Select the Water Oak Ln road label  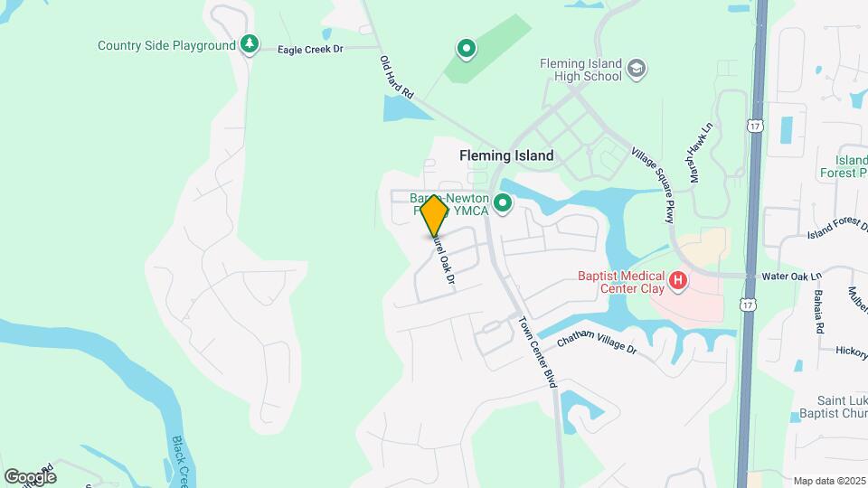click(x=792, y=277)
